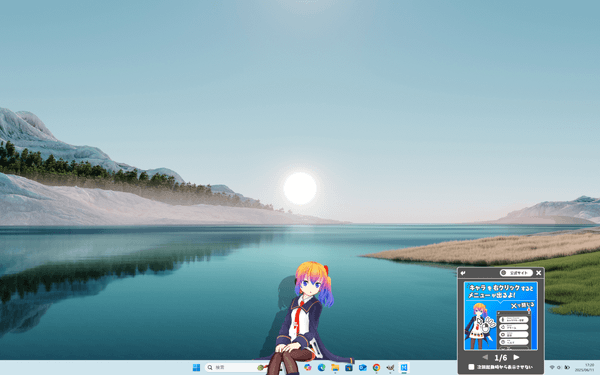Go to previous tutorial page

[x=485, y=357]
